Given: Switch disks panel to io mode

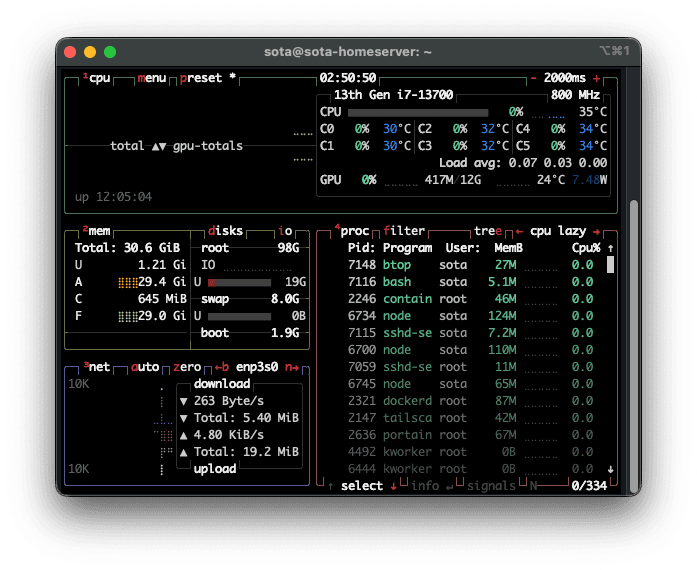Looking at the screenshot, I should tap(285, 231).
